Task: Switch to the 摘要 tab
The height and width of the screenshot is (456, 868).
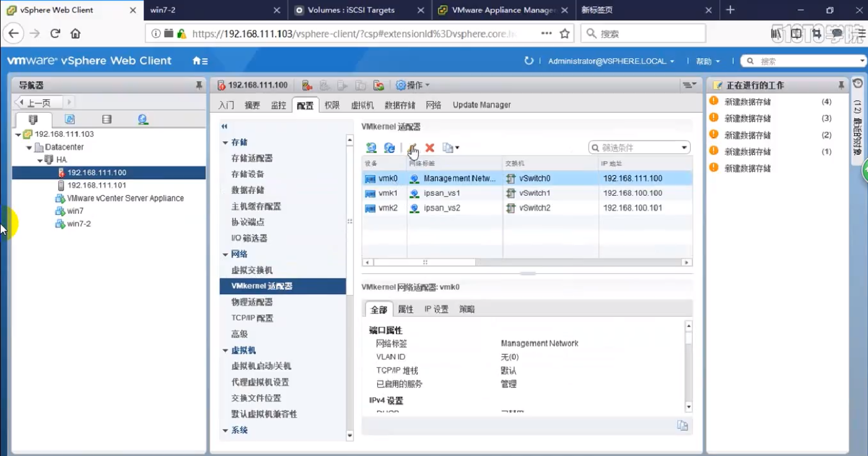Action: (x=252, y=105)
